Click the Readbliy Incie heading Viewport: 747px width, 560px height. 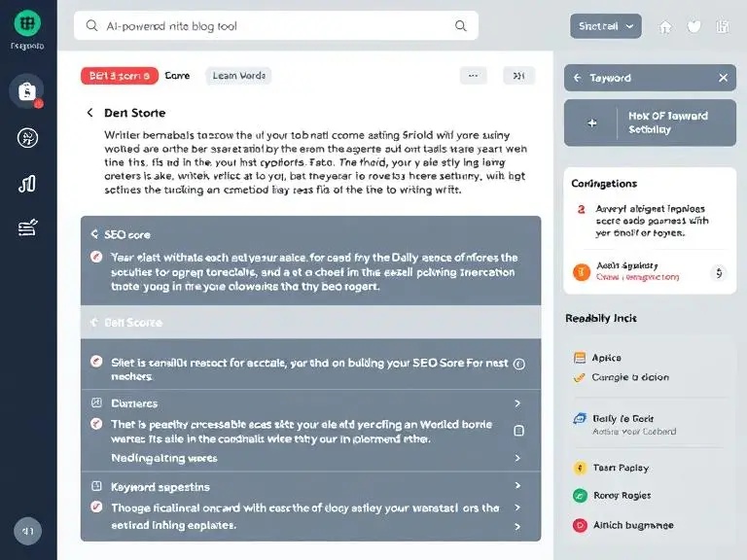click(601, 318)
